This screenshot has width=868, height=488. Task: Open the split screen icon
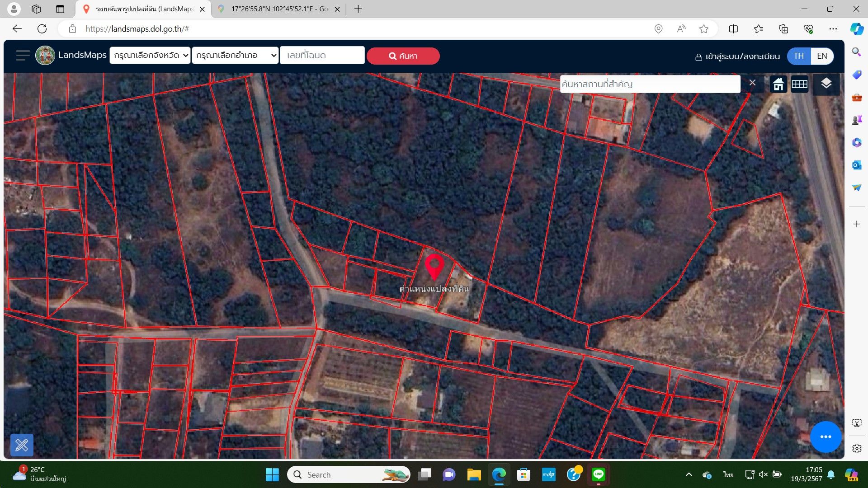tap(733, 29)
